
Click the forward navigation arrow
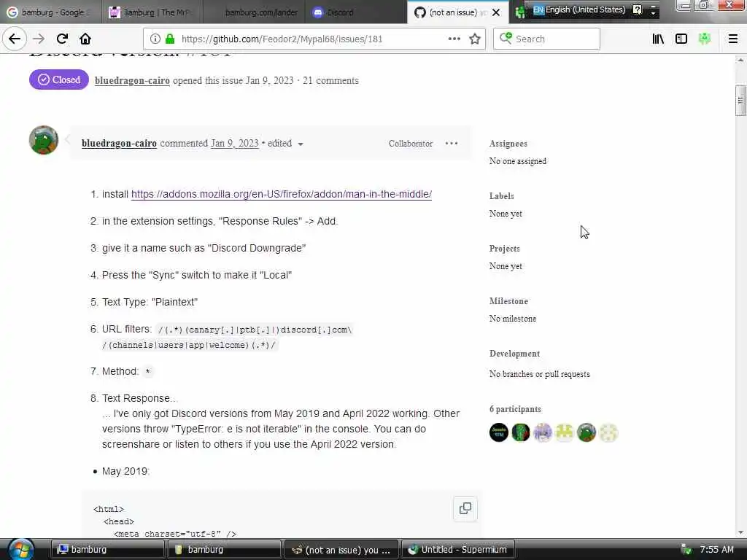pos(39,39)
